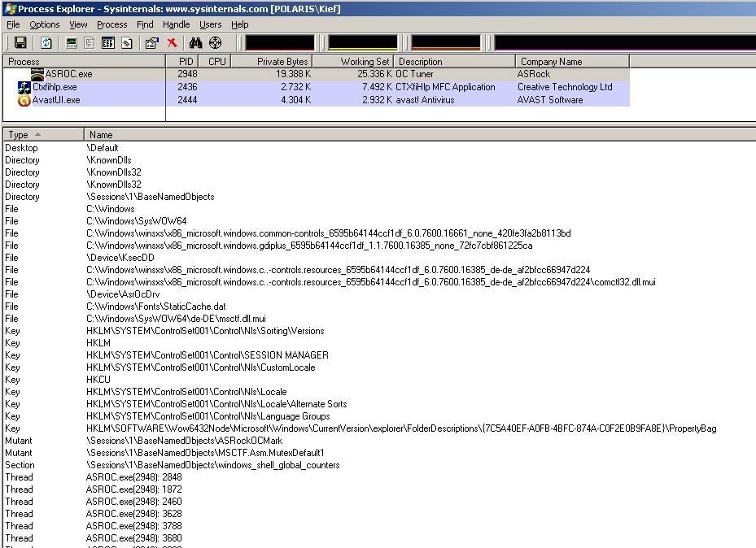
Task: Open process Properties from the toolbar
Action: pos(152,43)
